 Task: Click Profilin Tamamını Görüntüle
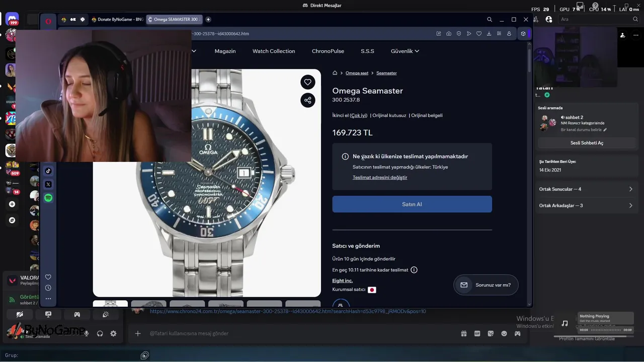(587, 339)
